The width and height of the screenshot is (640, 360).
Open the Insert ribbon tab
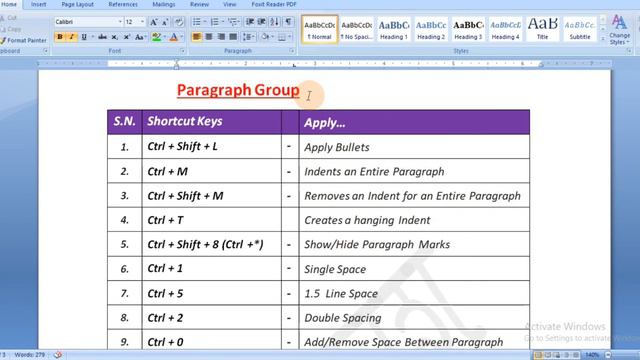pyautogui.click(x=39, y=4)
